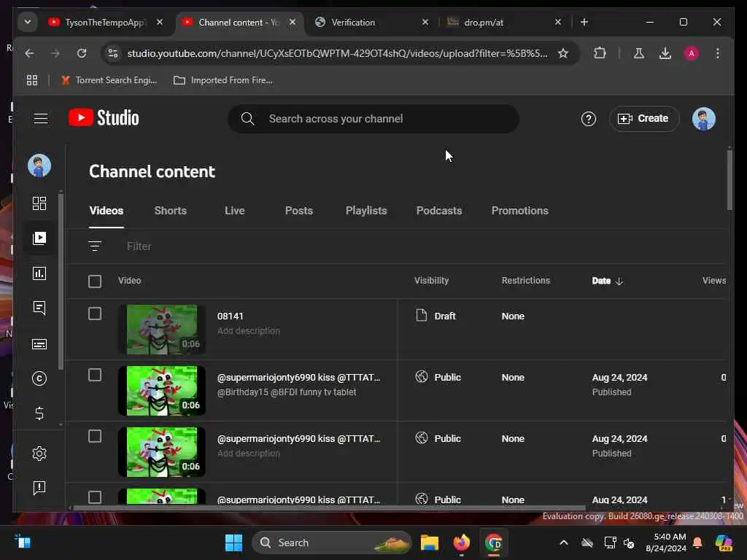
Task: Go to Dashboard in the sidebar
Action: point(39,203)
